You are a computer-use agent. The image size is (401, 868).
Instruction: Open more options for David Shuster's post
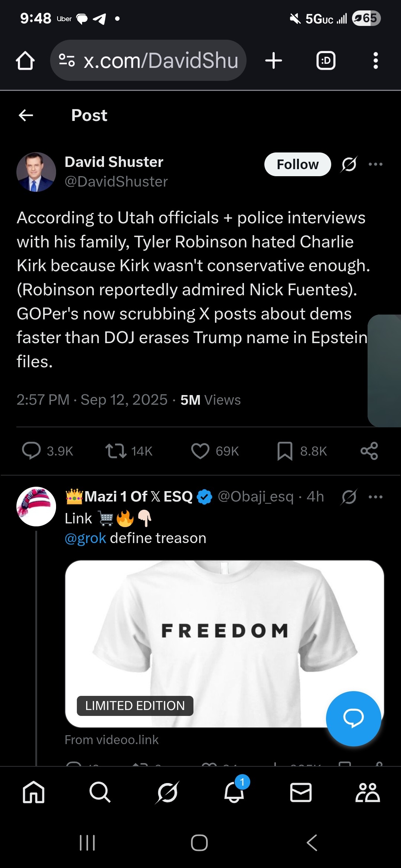[x=375, y=164]
